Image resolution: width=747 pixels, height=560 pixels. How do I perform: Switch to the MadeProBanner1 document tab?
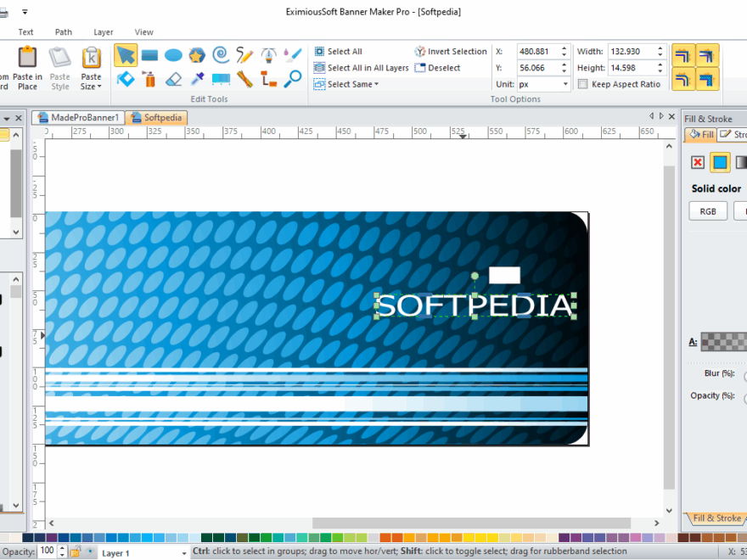pos(79,118)
